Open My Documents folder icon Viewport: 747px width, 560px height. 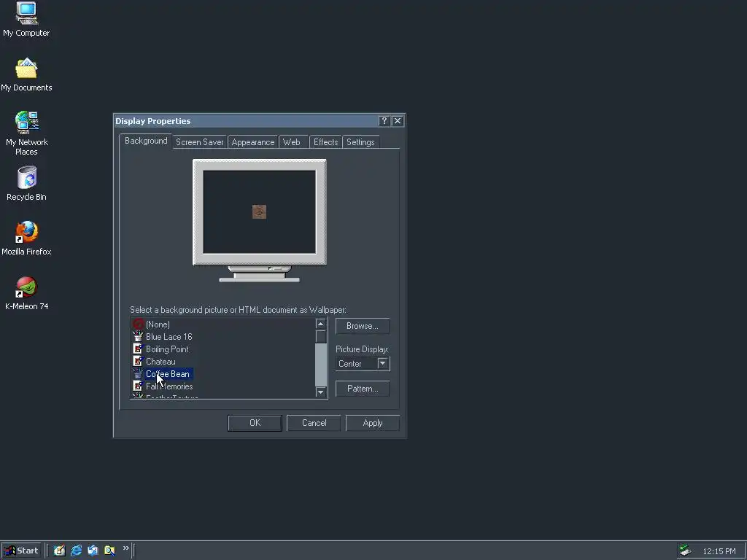click(26, 75)
